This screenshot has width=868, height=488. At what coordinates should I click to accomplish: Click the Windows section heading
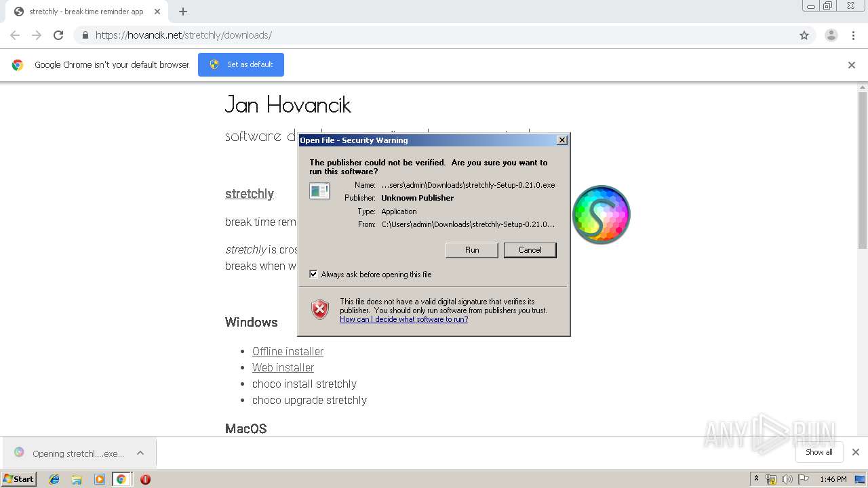[251, 322]
